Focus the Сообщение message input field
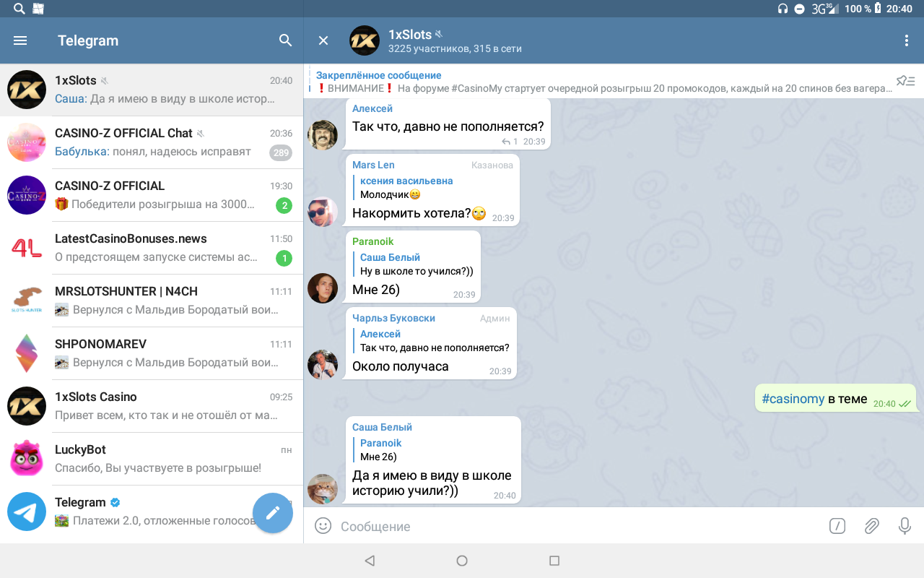Image resolution: width=924 pixels, height=578 pixels. (577, 526)
